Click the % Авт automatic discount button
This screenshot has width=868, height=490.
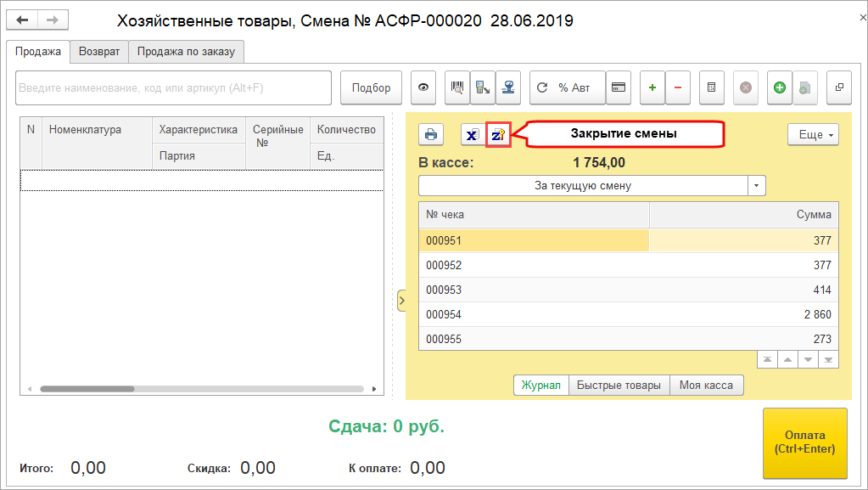pos(568,87)
